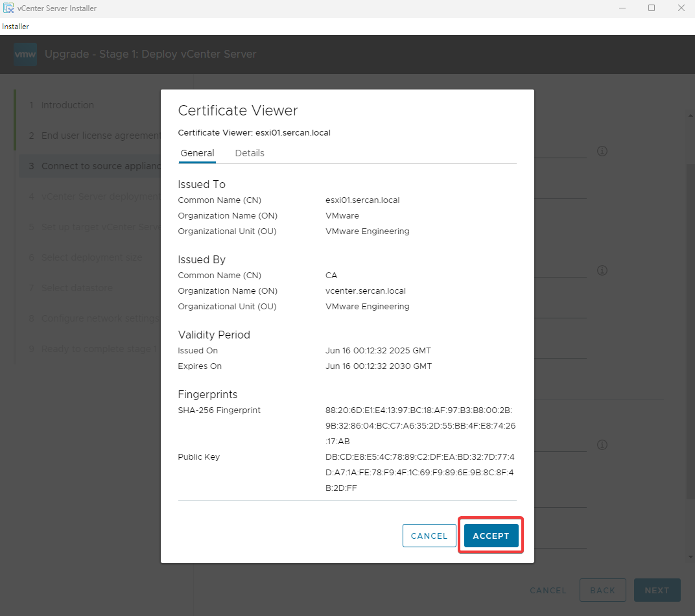This screenshot has width=695, height=616.
Task: Click the middle info icon behind the dialog
Action: point(602,270)
